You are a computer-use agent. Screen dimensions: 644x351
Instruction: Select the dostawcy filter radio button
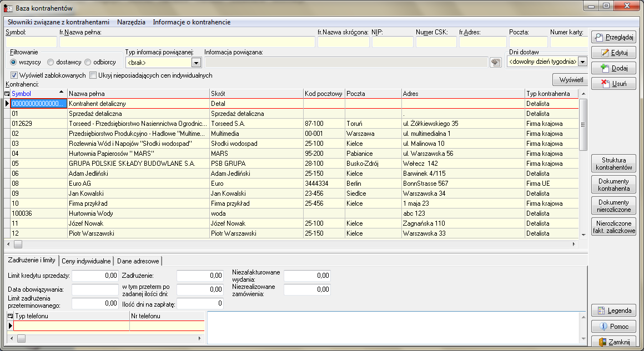click(51, 62)
